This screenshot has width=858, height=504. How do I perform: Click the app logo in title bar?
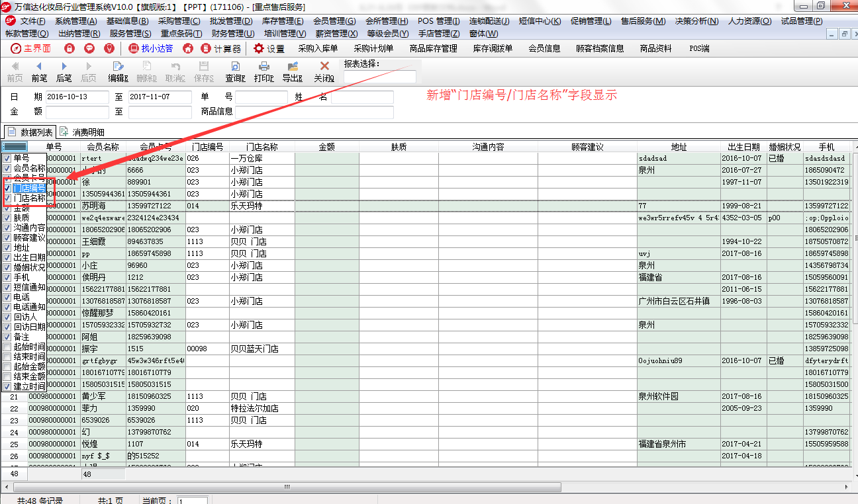pos(7,6)
